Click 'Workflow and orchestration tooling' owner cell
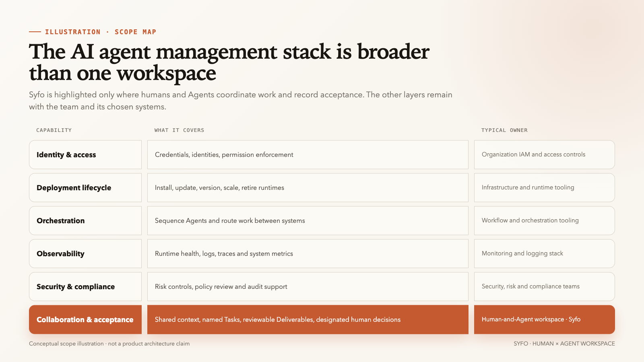Image resolution: width=644 pixels, height=362 pixels. [x=545, y=220]
